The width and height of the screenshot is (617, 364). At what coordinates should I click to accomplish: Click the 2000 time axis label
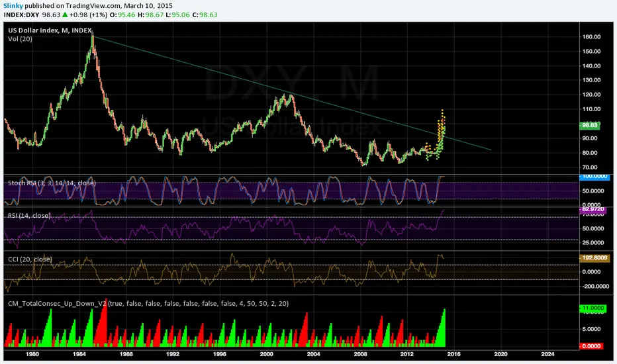click(x=266, y=354)
